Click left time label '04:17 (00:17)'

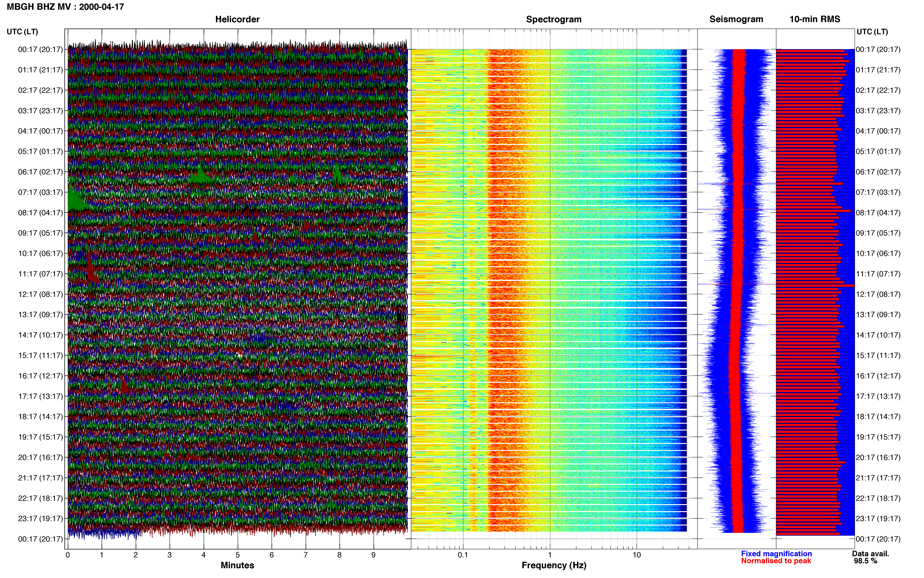41,131
